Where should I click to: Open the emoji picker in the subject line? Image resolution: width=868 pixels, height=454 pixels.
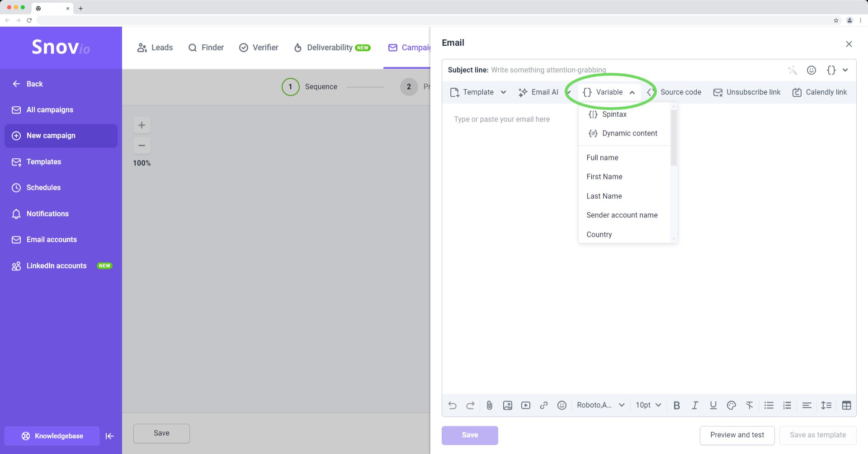[x=811, y=70]
